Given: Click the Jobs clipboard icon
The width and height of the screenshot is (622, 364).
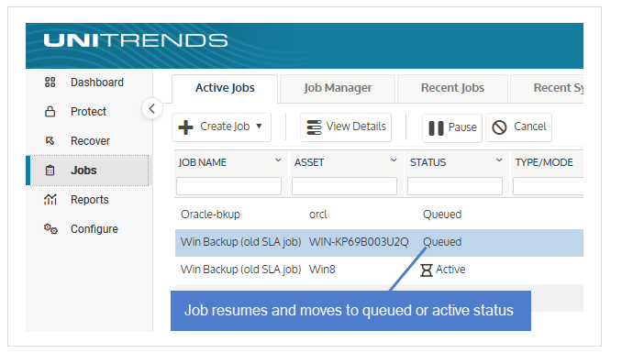Looking at the screenshot, I should pos(50,171).
